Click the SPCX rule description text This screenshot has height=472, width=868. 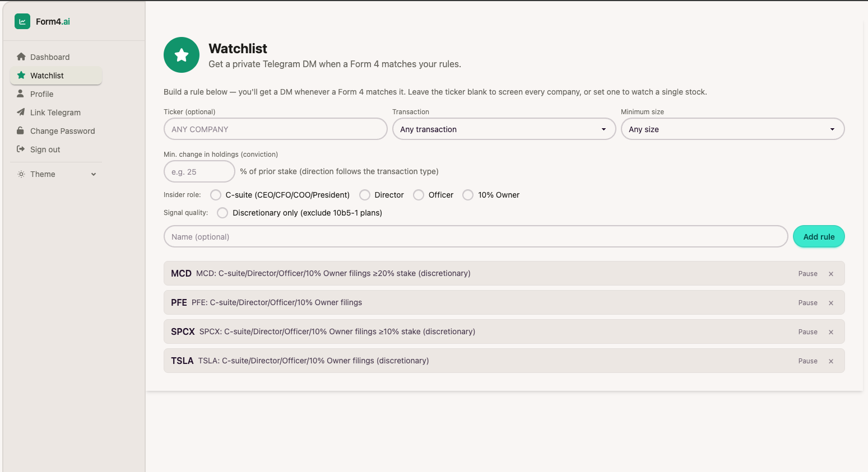point(337,331)
